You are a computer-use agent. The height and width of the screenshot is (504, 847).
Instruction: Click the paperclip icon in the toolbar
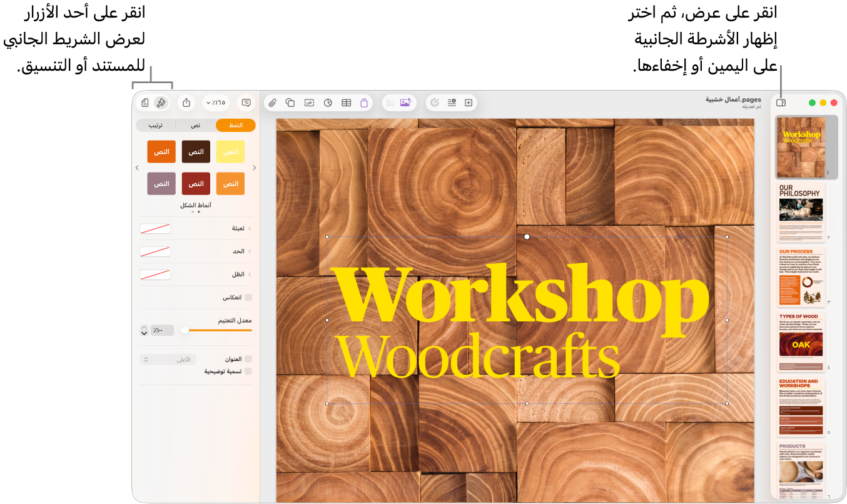(x=272, y=103)
